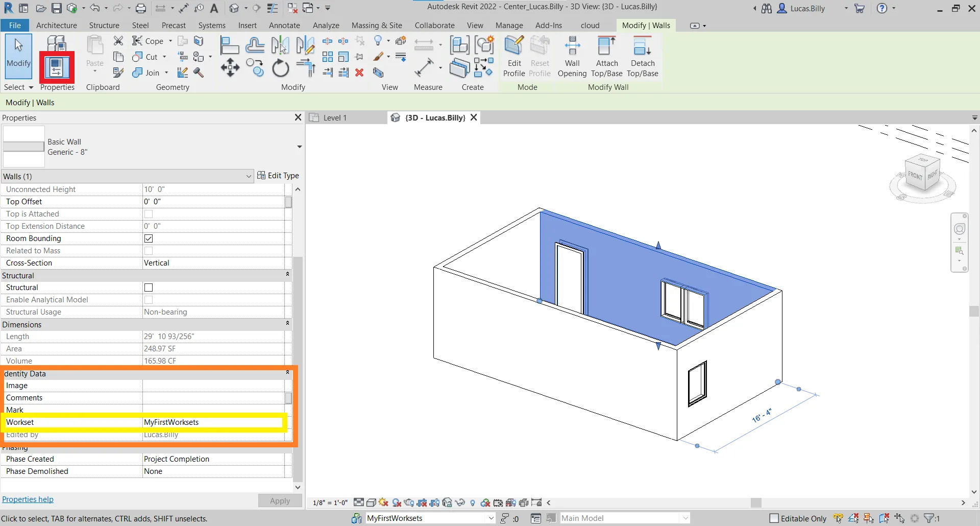This screenshot has width=980, height=526.
Task: Switch to the Level 1 view tab
Action: tap(335, 118)
